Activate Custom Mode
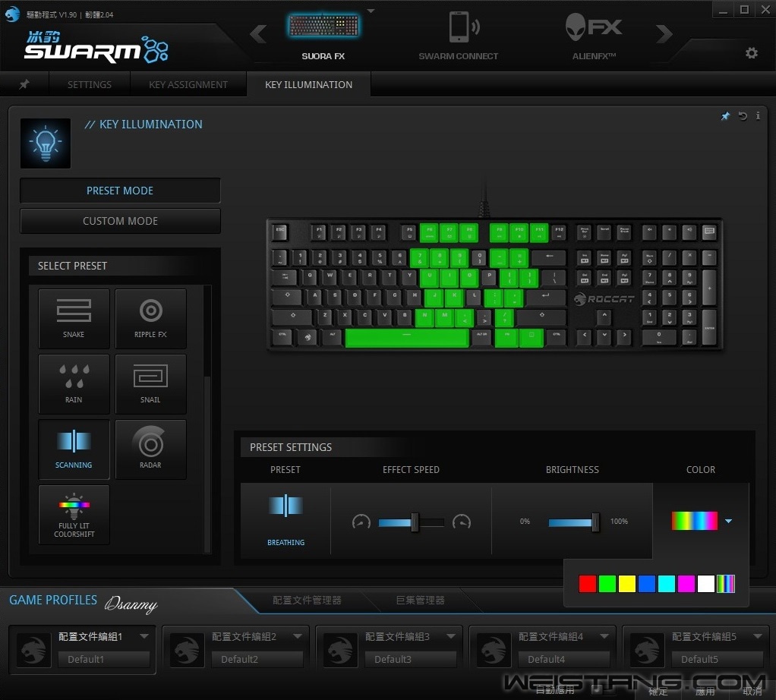The width and height of the screenshot is (776, 700). click(x=120, y=221)
